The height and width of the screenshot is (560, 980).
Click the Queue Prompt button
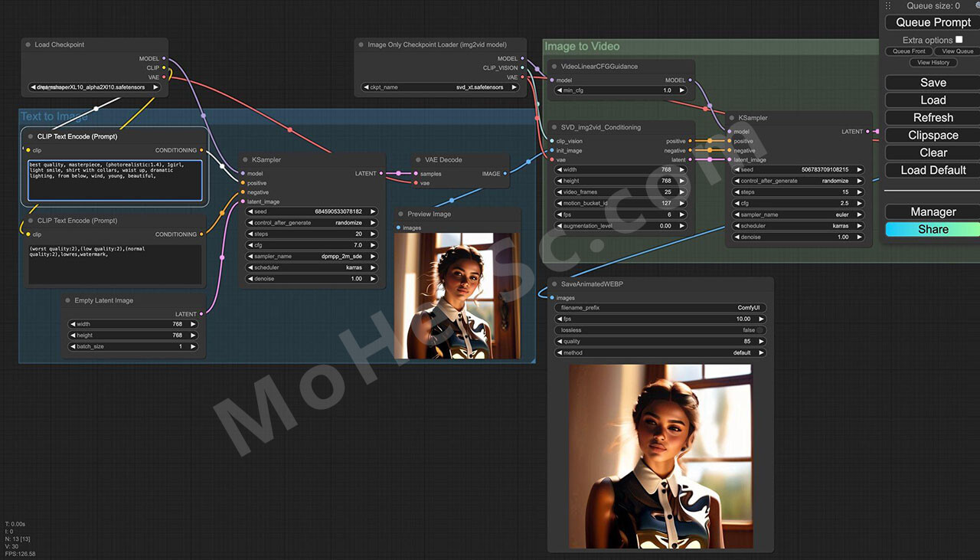(933, 22)
